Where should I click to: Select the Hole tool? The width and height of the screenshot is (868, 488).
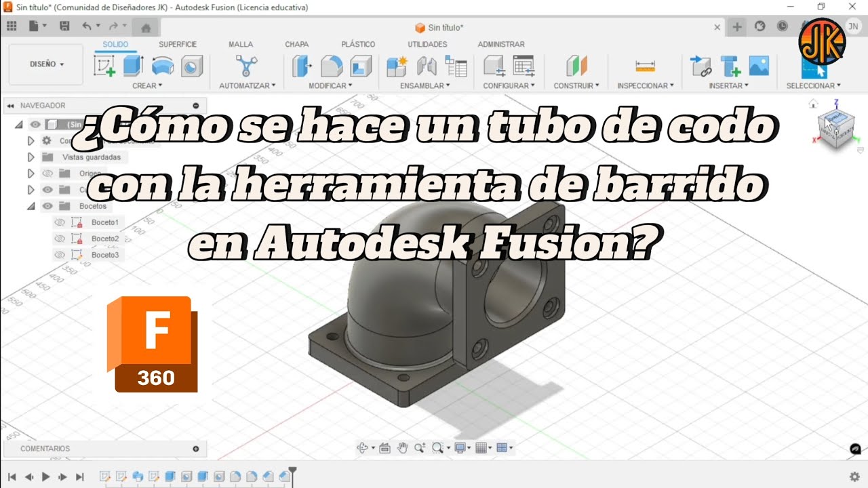[x=192, y=66]
